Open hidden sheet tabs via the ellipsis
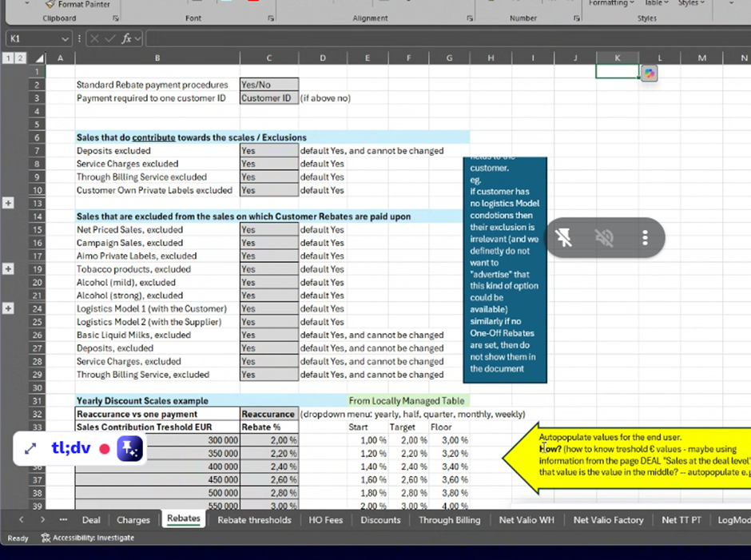 [x=63, y=519]
